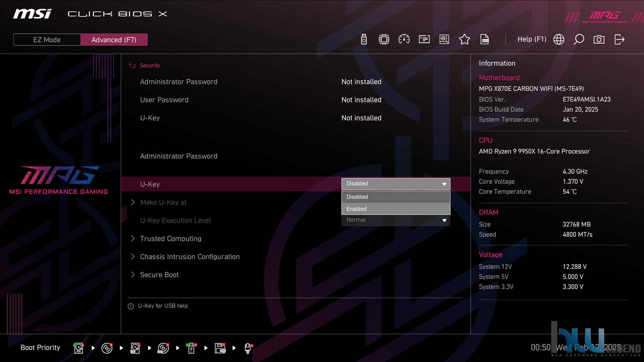The height and width of the screenshot is (362, 644).
Task: Select the USB hard drive boot icon
Action: [x=135, y=348]
